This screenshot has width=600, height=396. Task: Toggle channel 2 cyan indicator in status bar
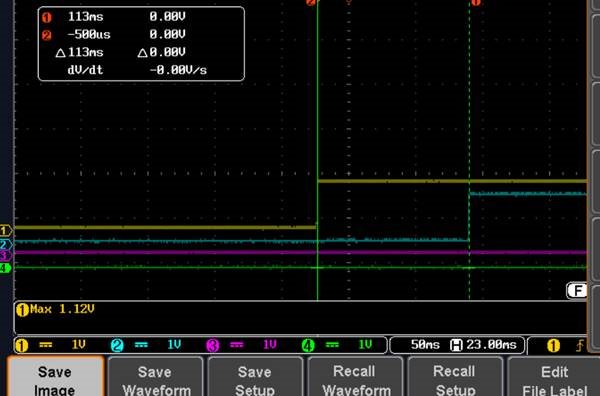pos(117,345)
